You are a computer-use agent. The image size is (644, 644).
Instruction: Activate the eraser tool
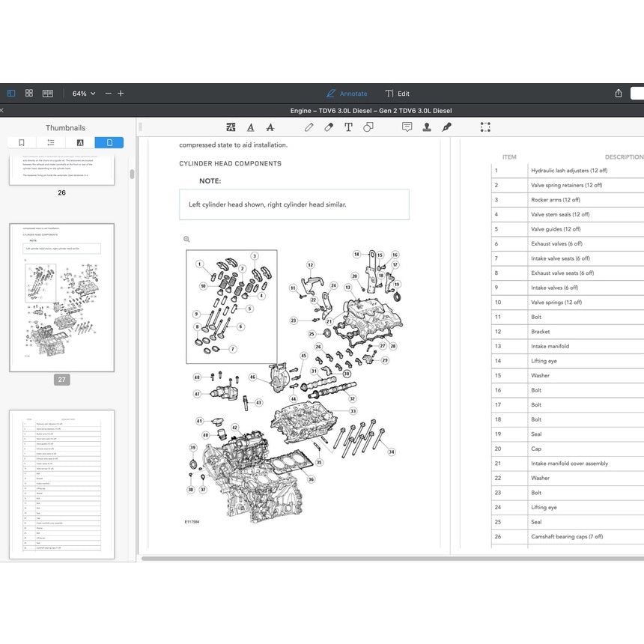(x=329, y=127)
